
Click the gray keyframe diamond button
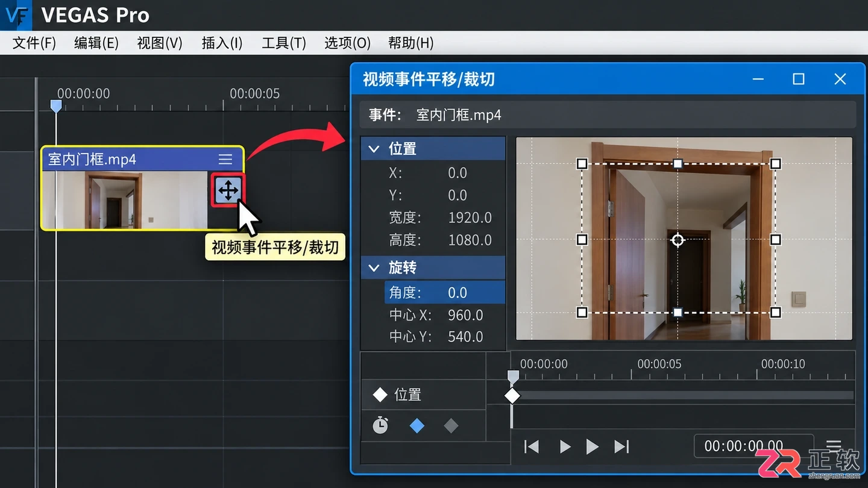tap(451, 426)
